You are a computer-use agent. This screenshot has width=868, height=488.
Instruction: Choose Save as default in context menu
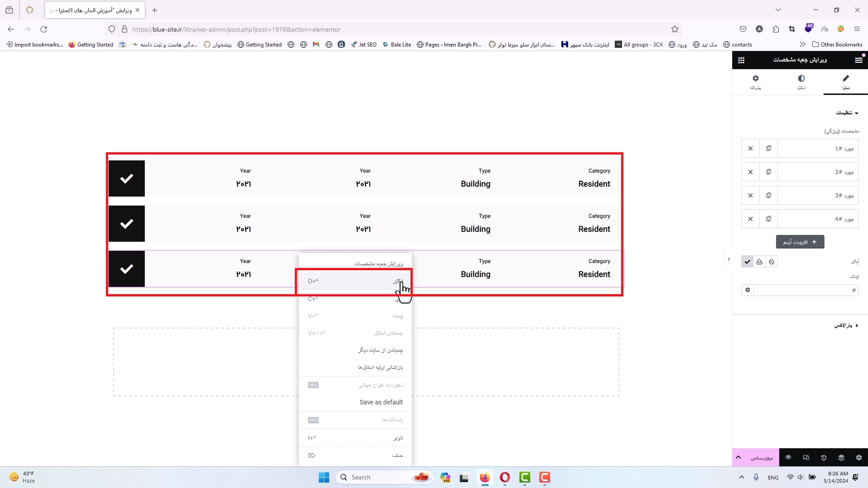click(355, 402)
